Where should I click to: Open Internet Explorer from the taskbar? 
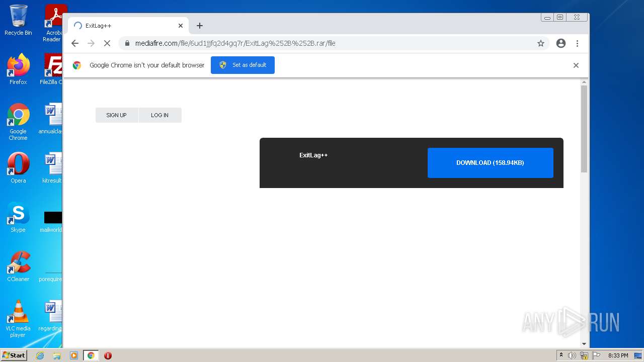tap(40, 355)
